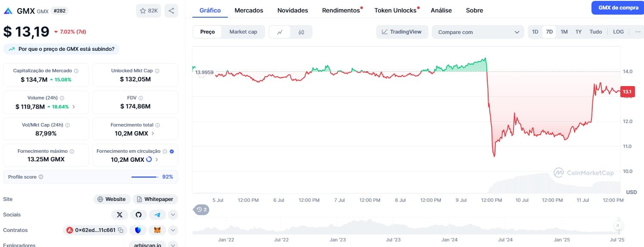
Task: Click the timeline range slider handle
Action: pyautogui.click(x=618, y=225)
